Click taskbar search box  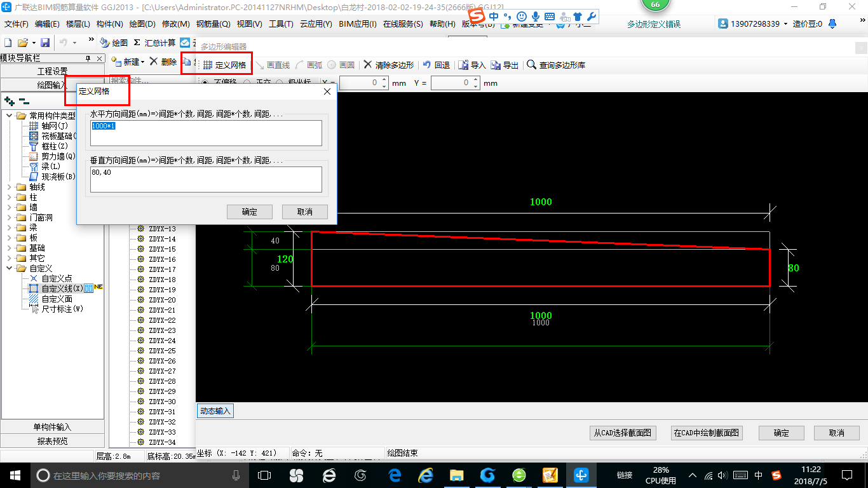pyautogui.click(x=139, y=475)
